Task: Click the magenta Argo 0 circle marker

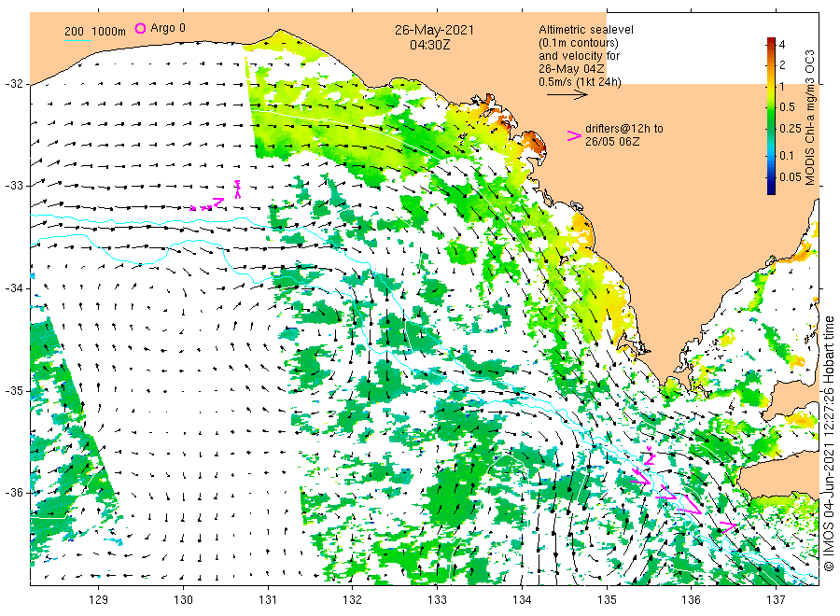Action: [140, 28]
